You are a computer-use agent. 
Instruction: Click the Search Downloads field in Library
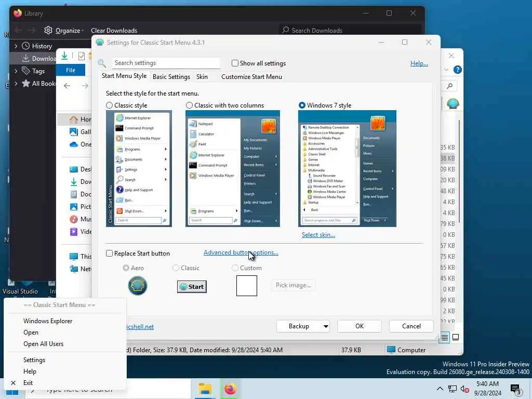coord(350,31)
